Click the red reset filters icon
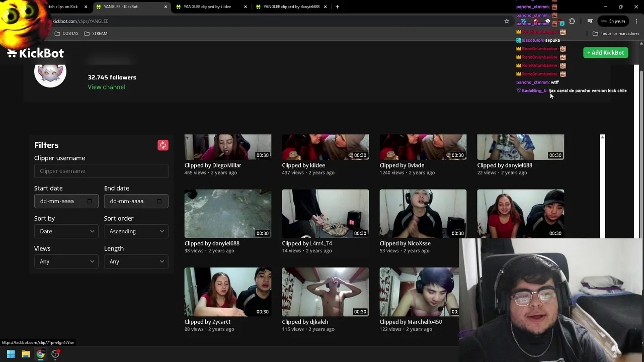This screenshot has width=644, height=362. (163, 145)
